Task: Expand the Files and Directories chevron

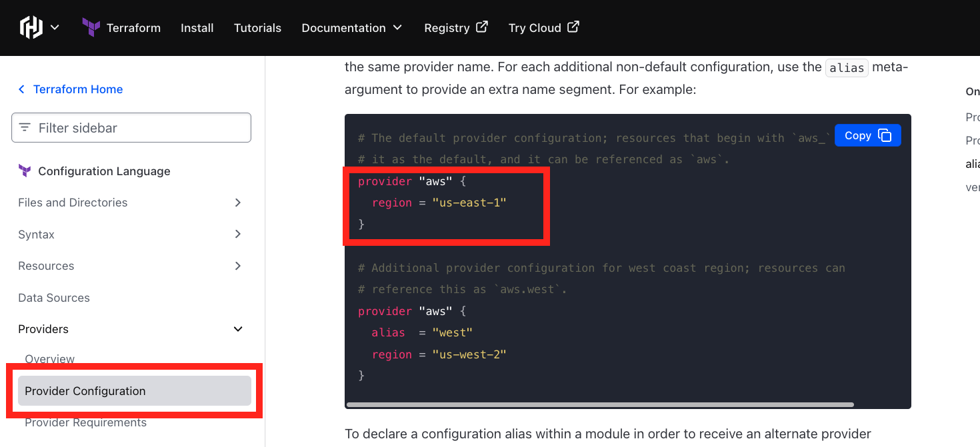Action: [x=238, y=203]
